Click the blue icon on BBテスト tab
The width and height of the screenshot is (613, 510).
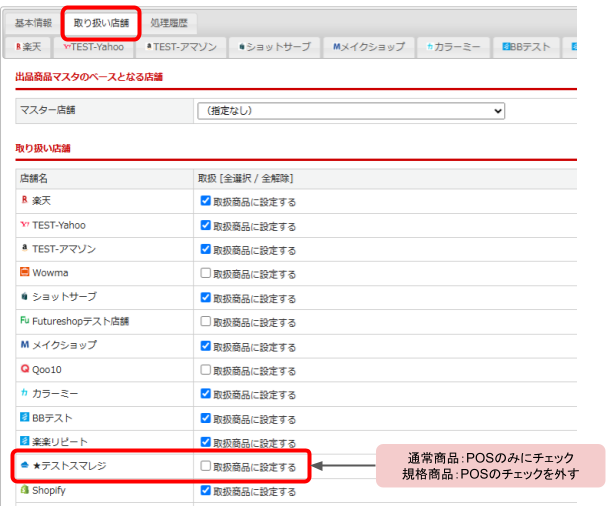coord(506,47)
